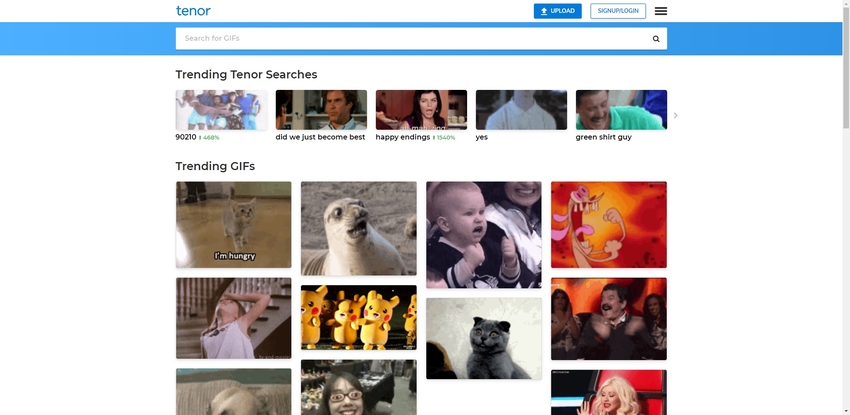850x415 pixels.
Task: Choose the "yes" trending search
Action: point(521,110)
